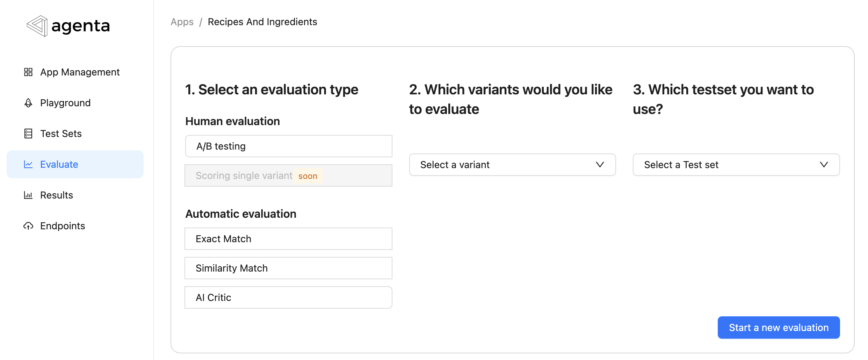Select Recipes And Ingredients breadcrumb item
Image resolution: width=868 pixels, height=360 pixels.
coord(262,22)
